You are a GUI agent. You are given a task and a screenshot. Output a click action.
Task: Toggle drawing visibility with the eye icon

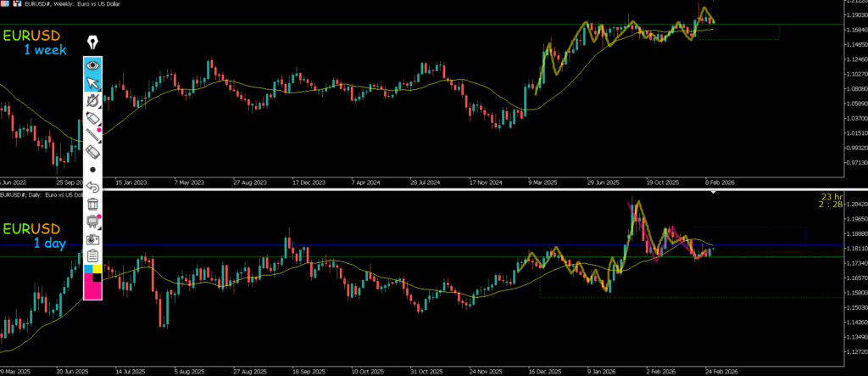[x=92, y=65]
